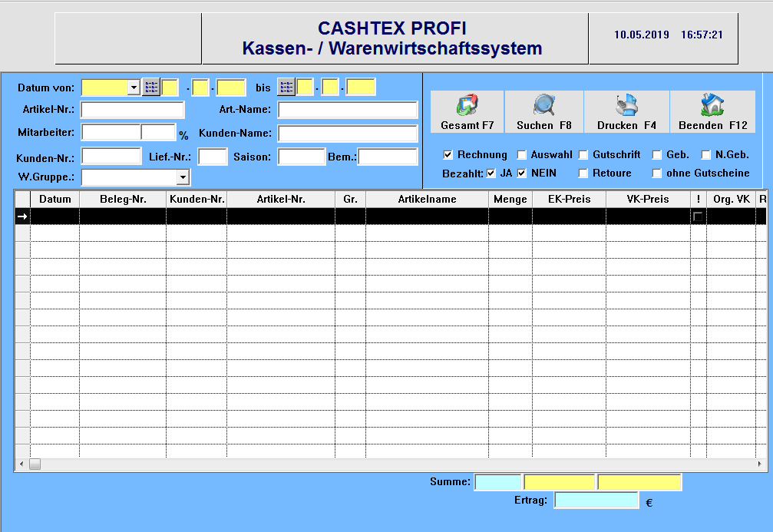Click the Suchen F8 magnifier button
The image size is (773, 532).
[x=543, y=112]
